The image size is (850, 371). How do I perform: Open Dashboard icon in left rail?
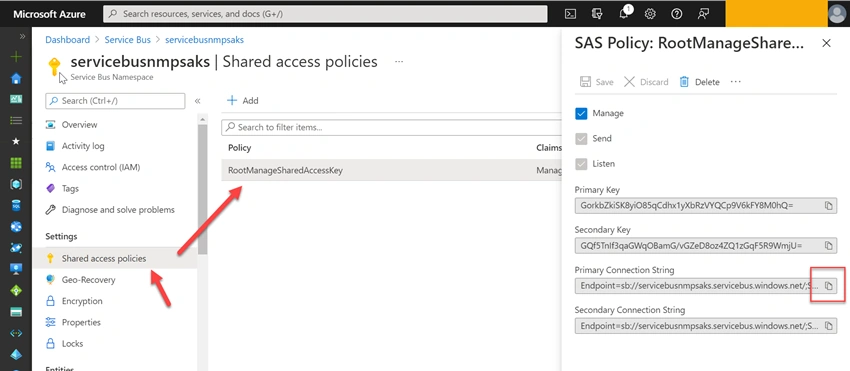[16, 99]
